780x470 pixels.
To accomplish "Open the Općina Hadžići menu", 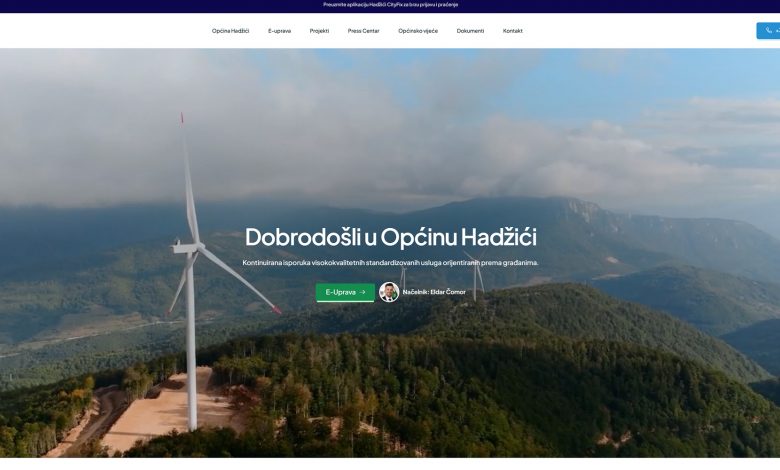I will coord(230,31).
